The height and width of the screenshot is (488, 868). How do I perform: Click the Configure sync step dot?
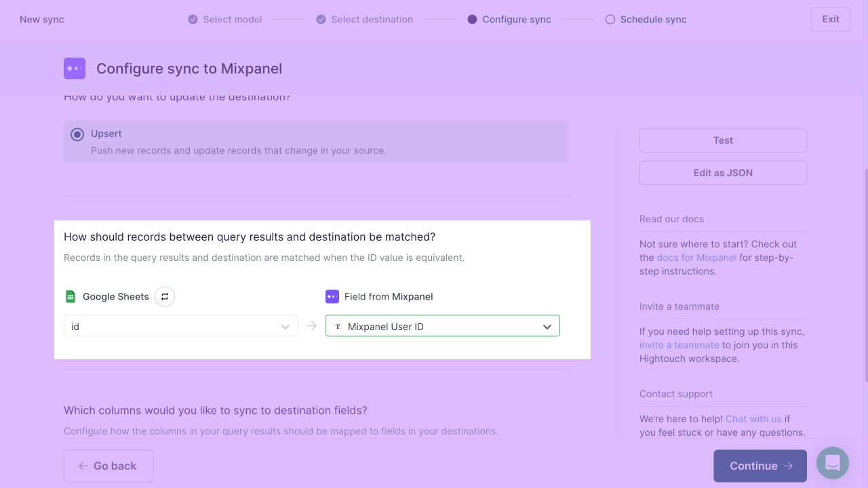click(x=473, y=20)
